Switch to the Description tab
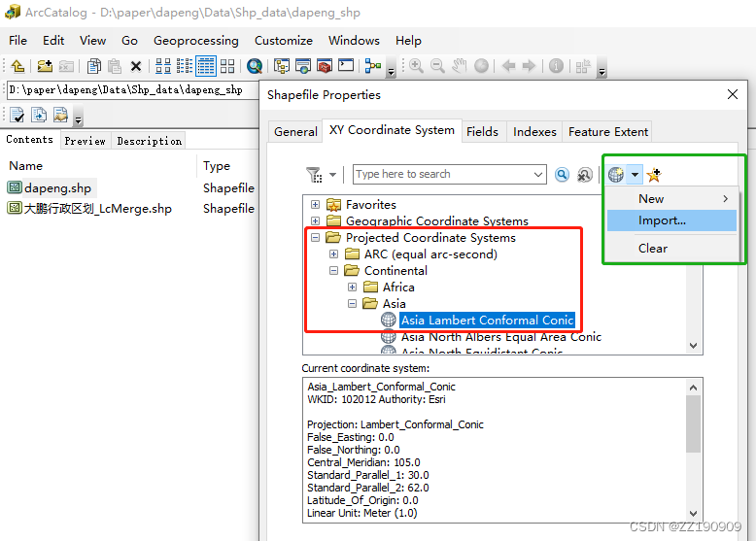This screenshot has height=541, width=756. coord(149,141)
